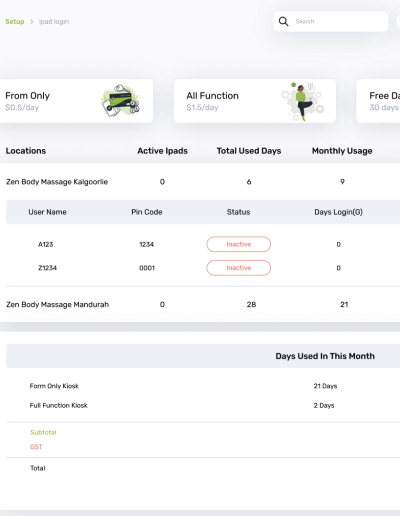Click the Pin Code column header
The height and width of the screenshot is (516, 400).
[147, 212]
